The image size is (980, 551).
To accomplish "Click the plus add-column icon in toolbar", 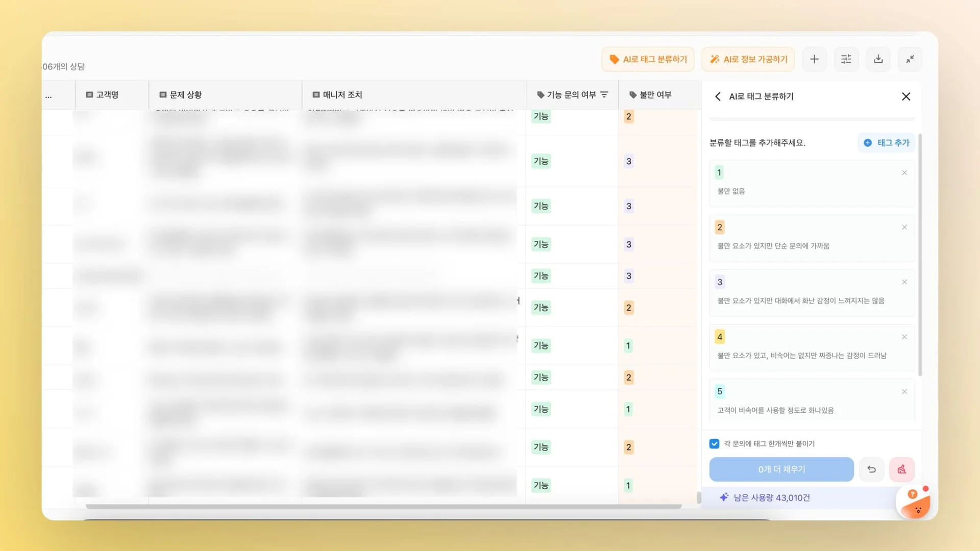I will (x=814, y=59).
